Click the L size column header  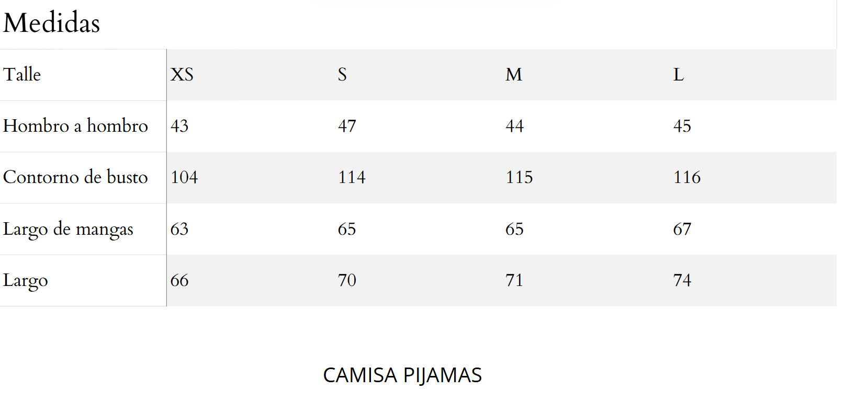point(679,74)
